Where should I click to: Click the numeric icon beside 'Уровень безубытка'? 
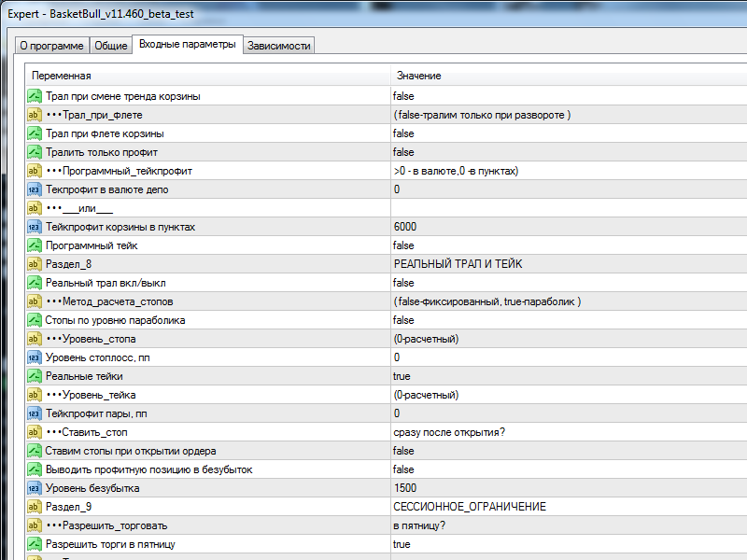[35, 488]
